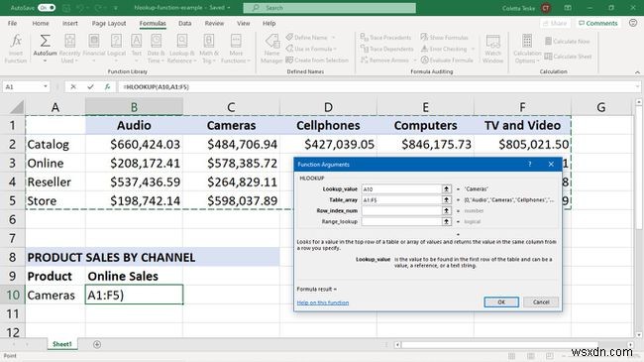Click Trace Dependents
Viewport: 644px width, 362px height.
[386, 49]
